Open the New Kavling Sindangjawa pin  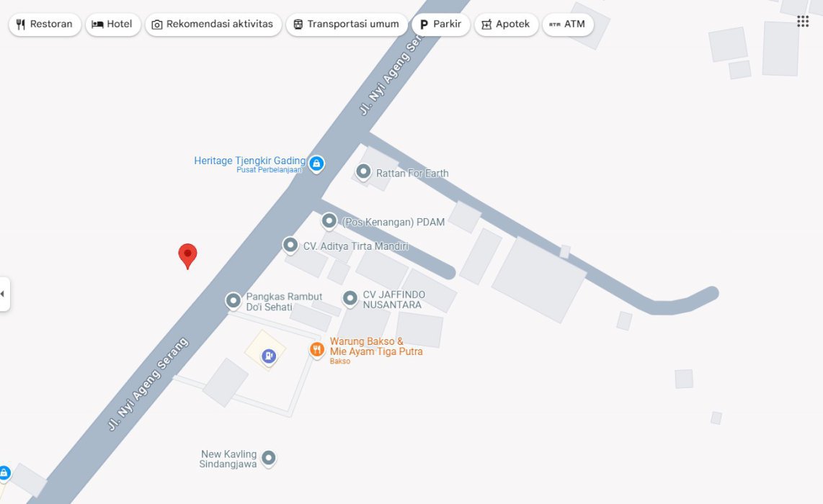(268, 459)
